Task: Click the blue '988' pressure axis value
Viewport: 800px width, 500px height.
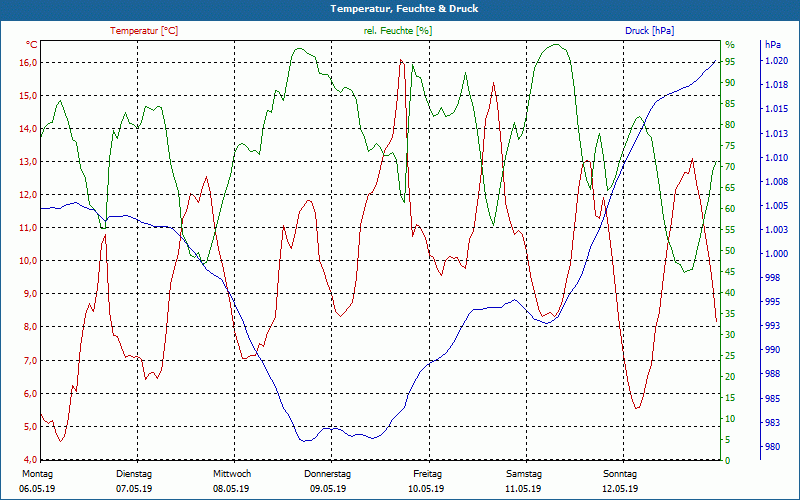Action: tap(772, 374)
